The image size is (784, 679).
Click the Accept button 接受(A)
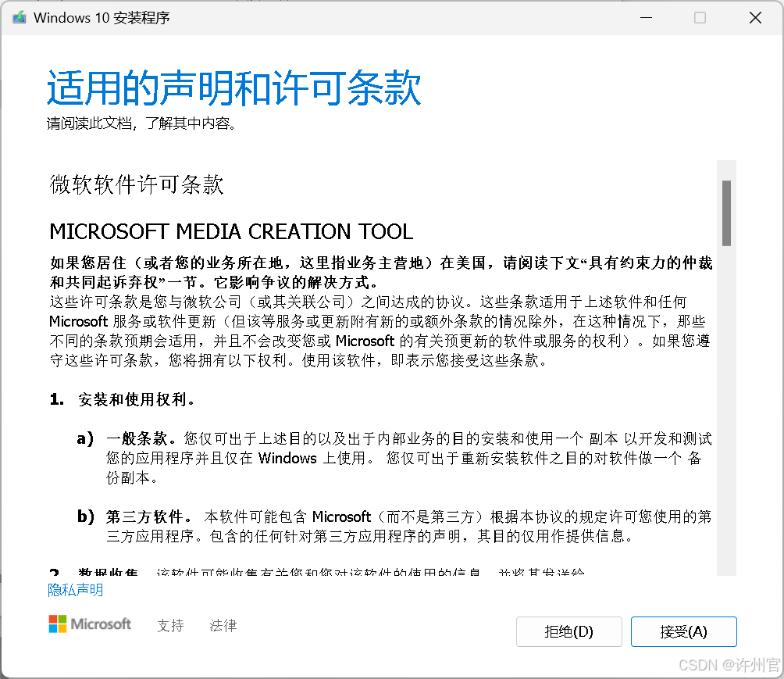tap(683, 631)
